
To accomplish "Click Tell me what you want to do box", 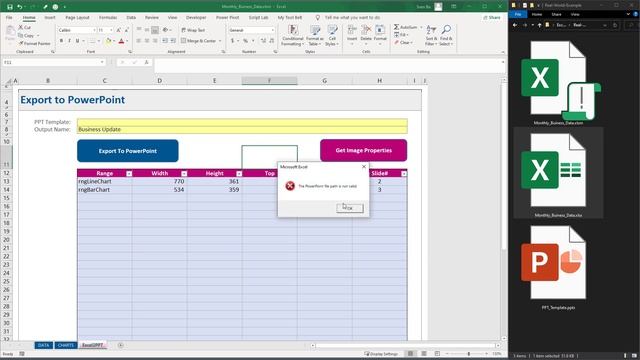I will (x=352, y=18).
